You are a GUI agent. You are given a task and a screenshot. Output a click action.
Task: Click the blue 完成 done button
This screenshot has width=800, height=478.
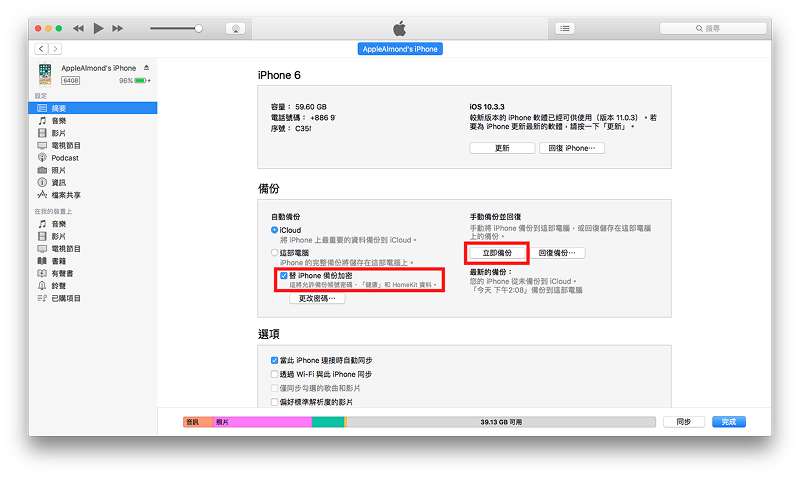coord(729,422)
